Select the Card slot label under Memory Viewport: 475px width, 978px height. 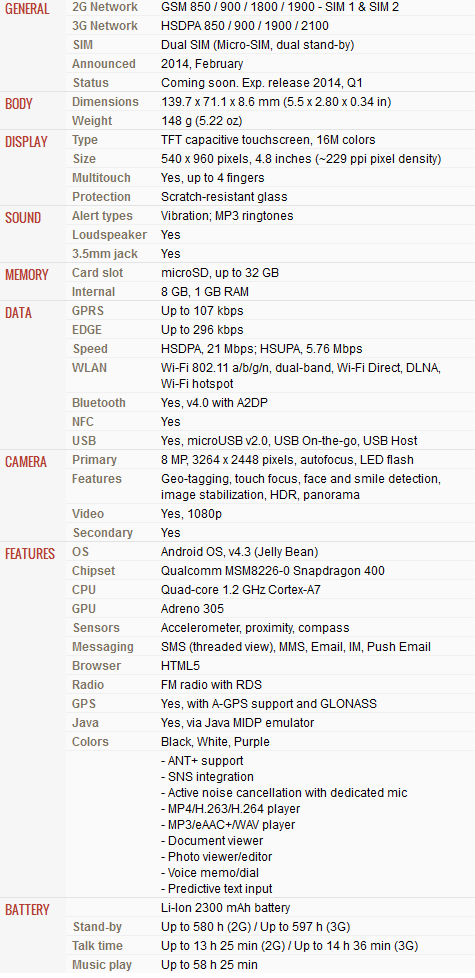[98, 273]
